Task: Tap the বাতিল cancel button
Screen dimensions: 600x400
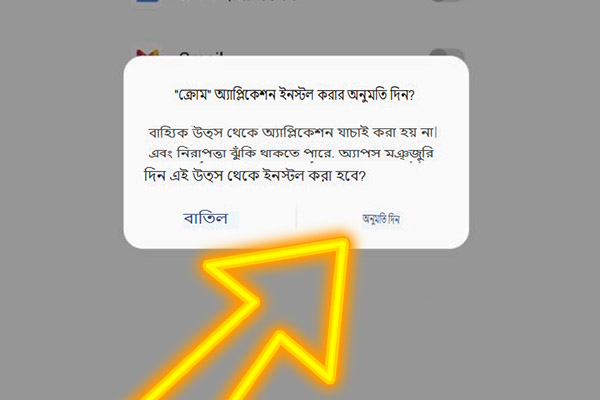Action: [206, 219]
